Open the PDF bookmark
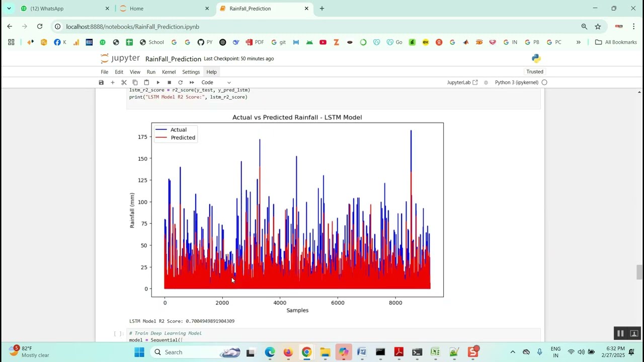 click(255, 42)
